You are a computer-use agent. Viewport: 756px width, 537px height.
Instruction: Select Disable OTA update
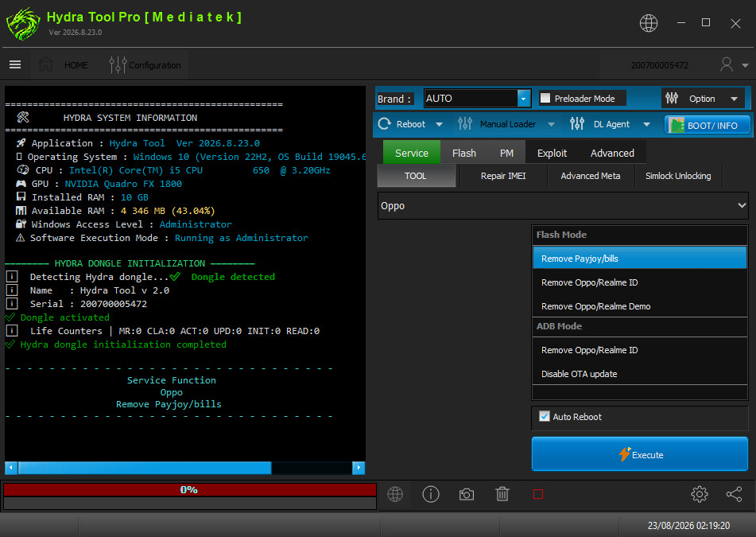[639, 374]
